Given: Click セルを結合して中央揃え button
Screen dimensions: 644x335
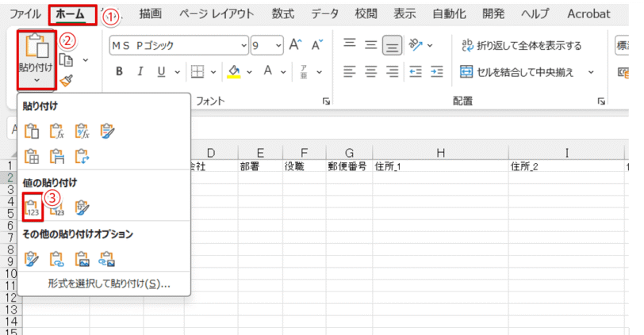Looking at the screenshot, I should (516, 72).
